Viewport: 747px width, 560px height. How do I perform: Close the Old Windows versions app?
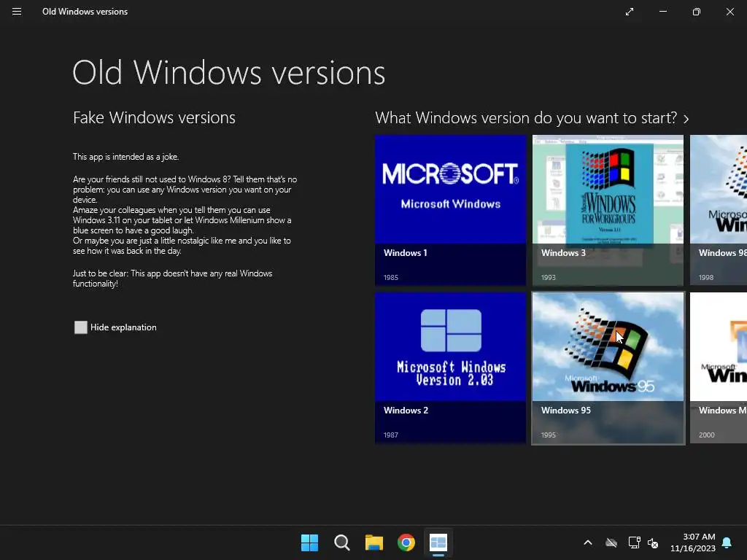(729, 12)
